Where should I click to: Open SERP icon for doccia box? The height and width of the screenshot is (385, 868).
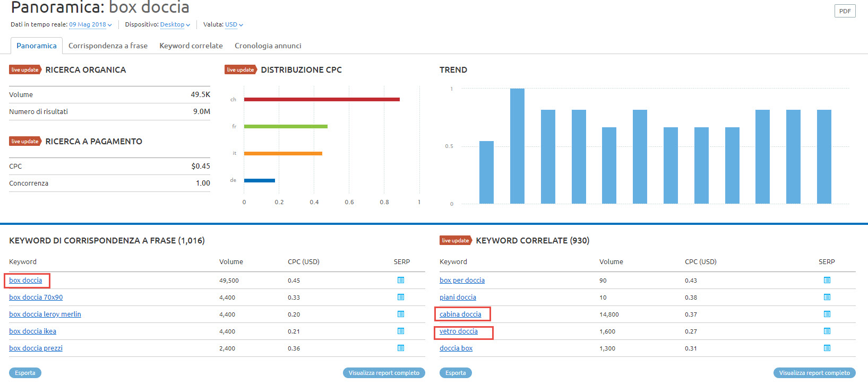[x=827, y=348]
